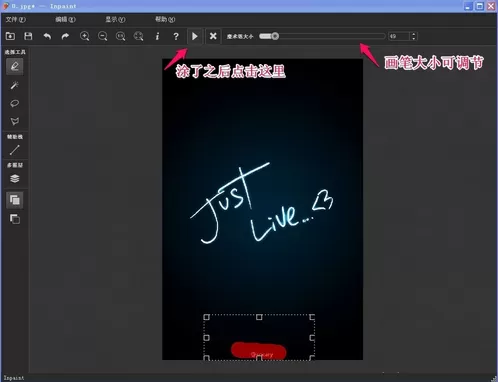Viewport: 498px width, 382px height.
Task: Open the 文件 (File) menu
Action: [15, 20]
